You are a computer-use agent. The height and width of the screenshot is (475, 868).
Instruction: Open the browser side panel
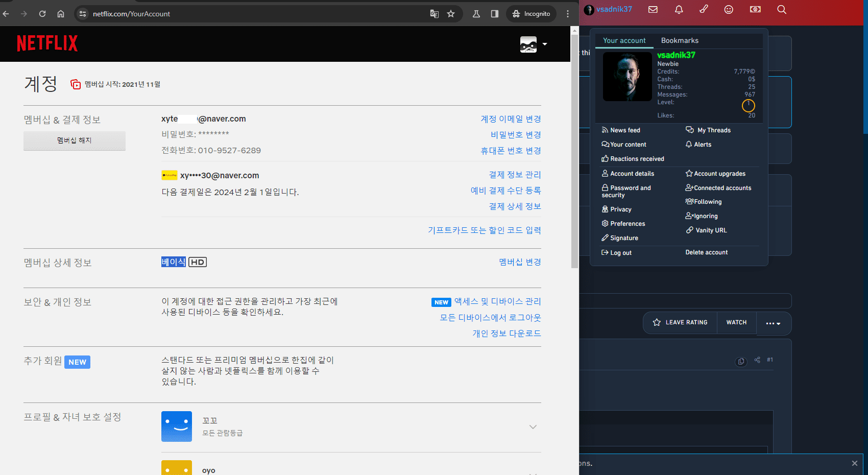495,14
